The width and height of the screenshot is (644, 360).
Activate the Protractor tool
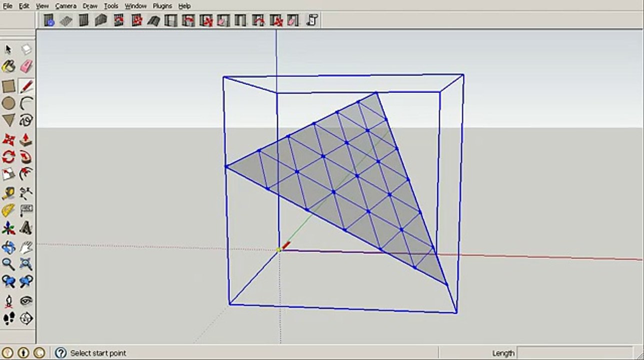(9, 210)
